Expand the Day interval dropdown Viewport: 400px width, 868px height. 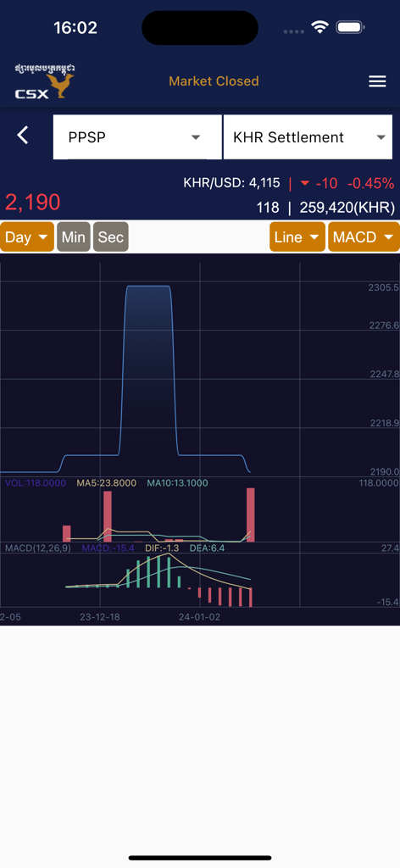[x=27, y=237]
